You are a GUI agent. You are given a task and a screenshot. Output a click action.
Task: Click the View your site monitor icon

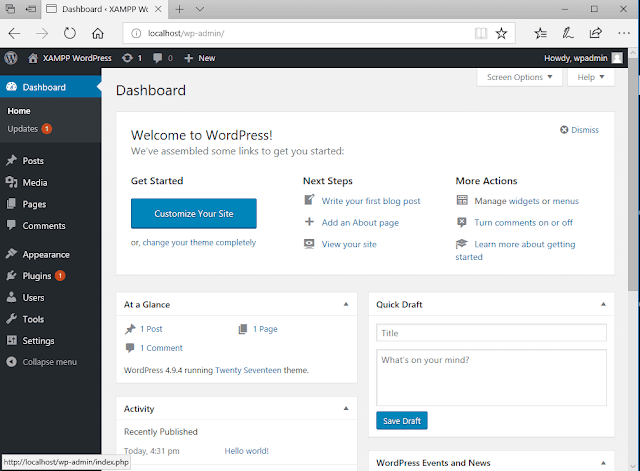[x=309, y=244]
